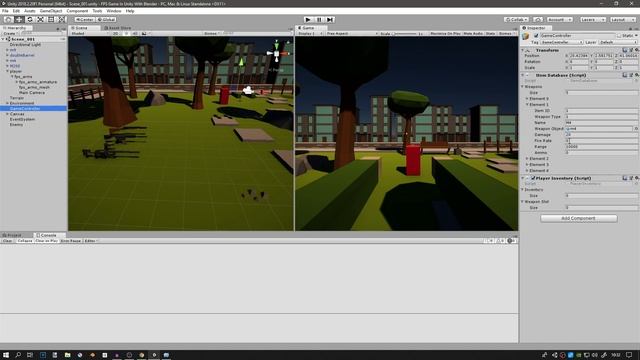The height and width of the screenshot is (360, 640).
Task: Toggle Stats in Game view
Action: click(x=490, y=33)
